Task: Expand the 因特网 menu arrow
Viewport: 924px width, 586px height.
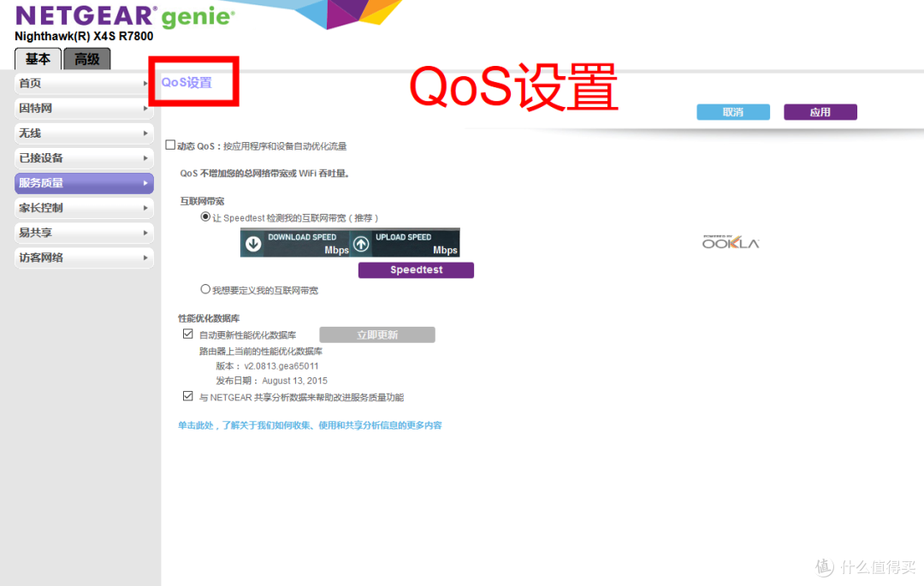Action: coord(145,109)
